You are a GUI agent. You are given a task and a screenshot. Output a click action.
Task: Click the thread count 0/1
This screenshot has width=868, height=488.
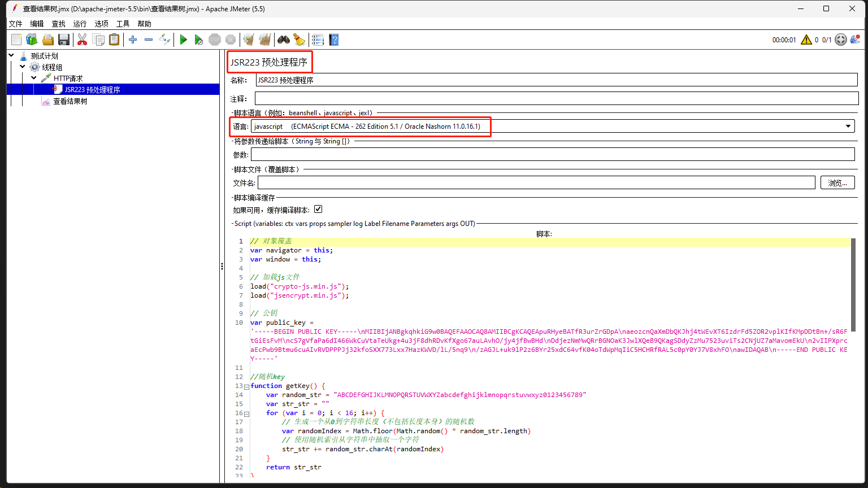coord(827,40)
